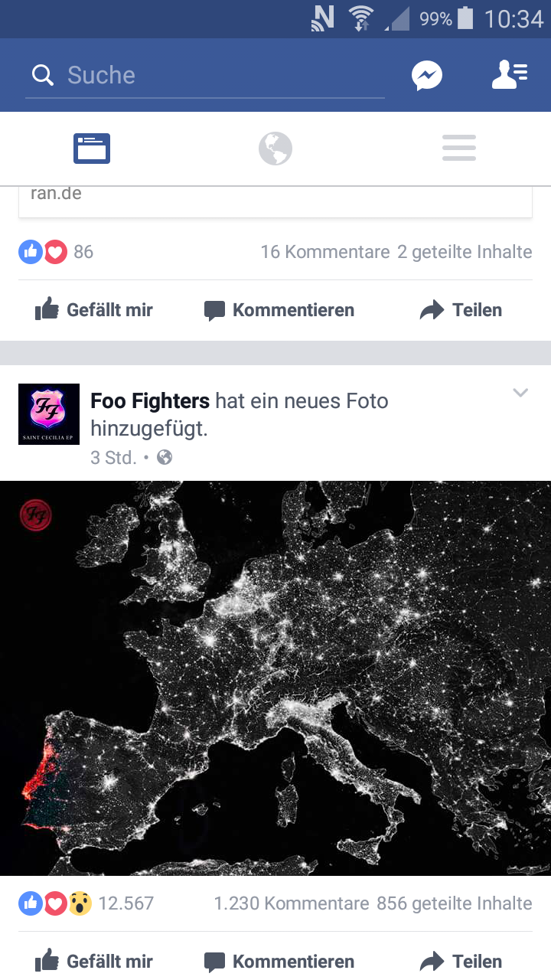This screenshot has height=980, width=551.
Task: Tap the search magnifier icon
Action: coord(43,75)
